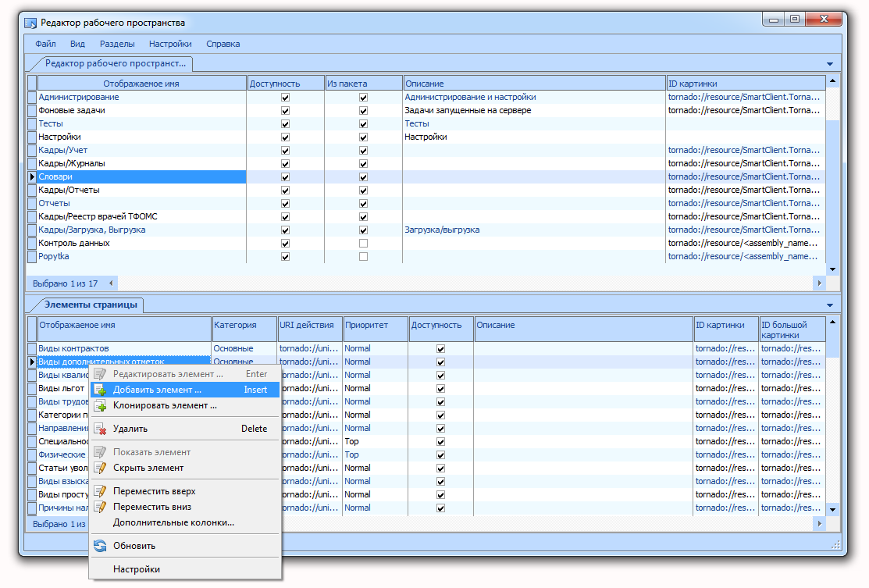Click upper table scroll-up arrow
This screenshot has width=869, height=588.
(x=832, y=81)
